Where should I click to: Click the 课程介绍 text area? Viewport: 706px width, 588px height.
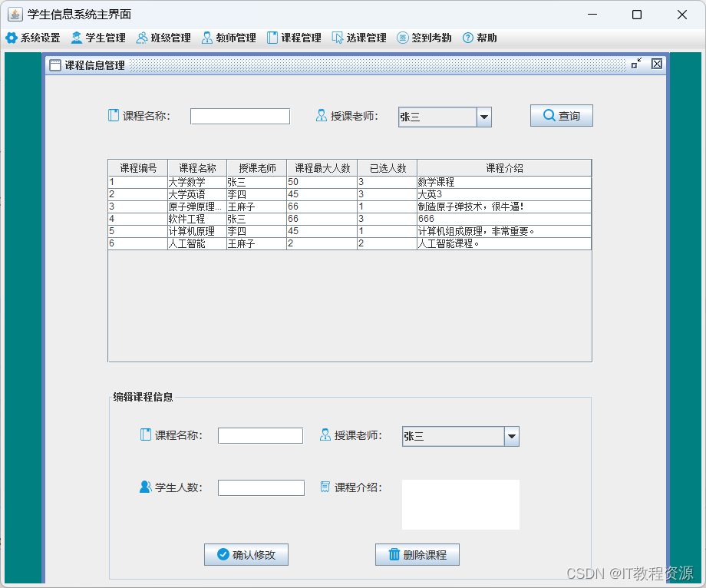[x=460, y=504]
